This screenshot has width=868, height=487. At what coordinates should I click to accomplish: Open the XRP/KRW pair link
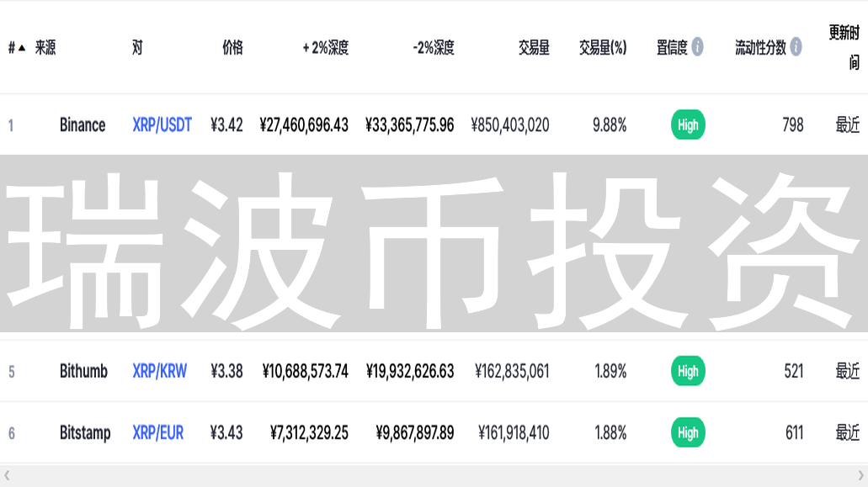click(159, 371)
